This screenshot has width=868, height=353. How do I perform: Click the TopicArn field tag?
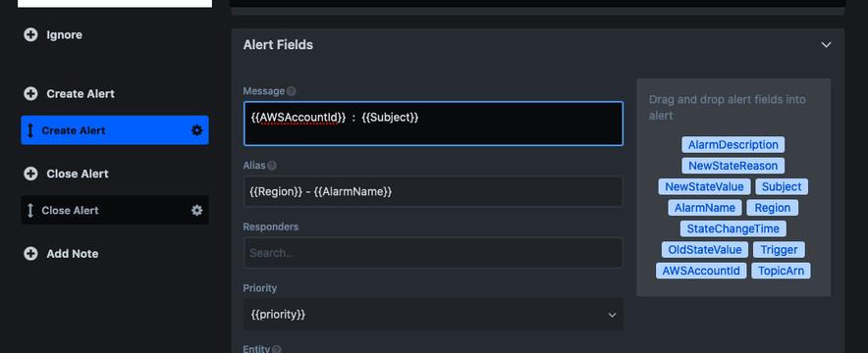[x=781, y=271]
